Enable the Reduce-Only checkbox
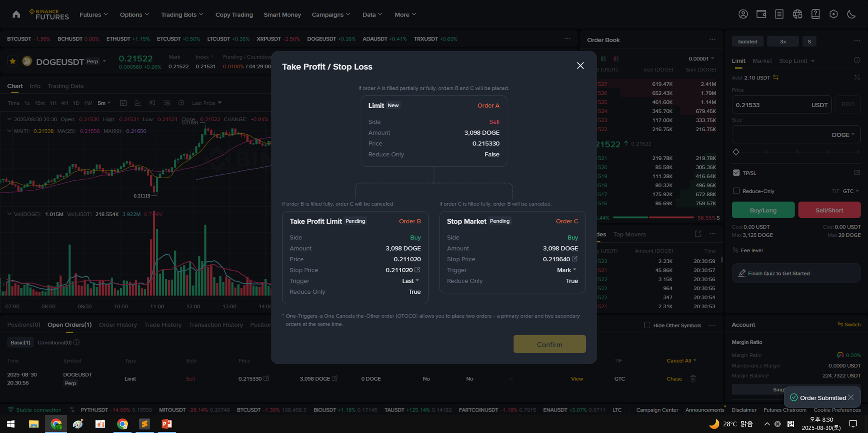The image size is (868, 433). point(736,191)
